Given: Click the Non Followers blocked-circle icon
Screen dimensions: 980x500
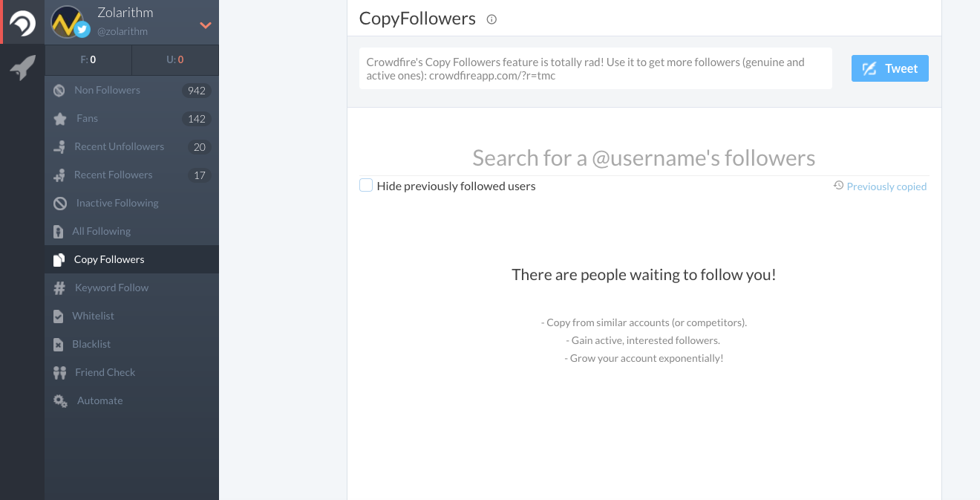Looking at the screenshot, I should (x=59, y=91).
